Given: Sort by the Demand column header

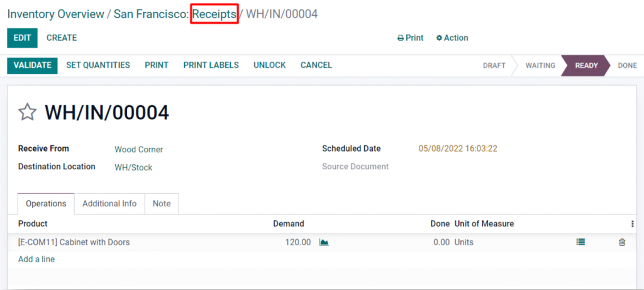Looking at the screenshot, I should (289, 224).
